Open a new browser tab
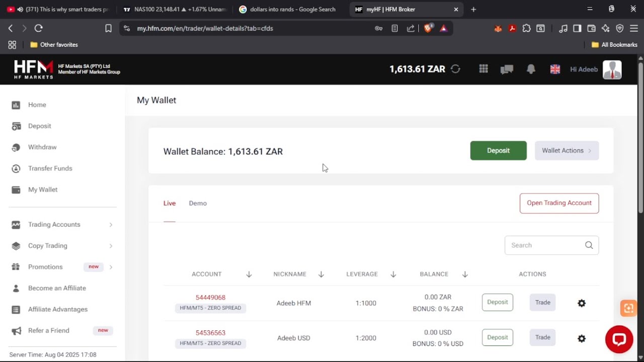The width and height of the screenshot is (644, 362). tap(473, 9)
